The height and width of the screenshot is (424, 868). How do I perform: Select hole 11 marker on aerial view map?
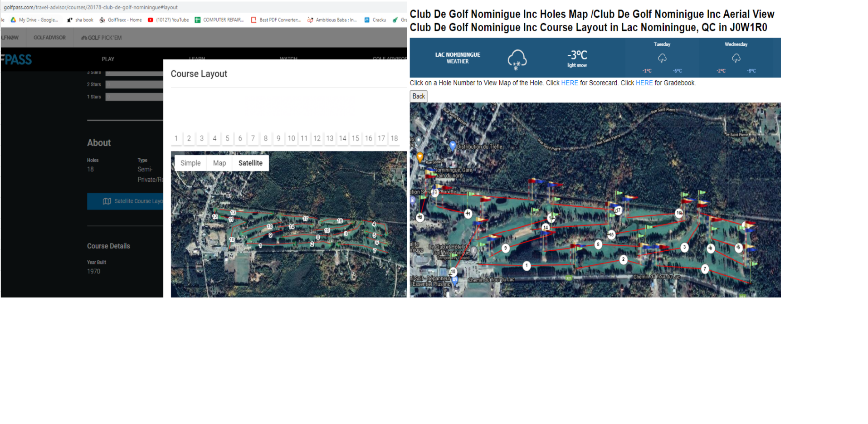coord(468,213)
